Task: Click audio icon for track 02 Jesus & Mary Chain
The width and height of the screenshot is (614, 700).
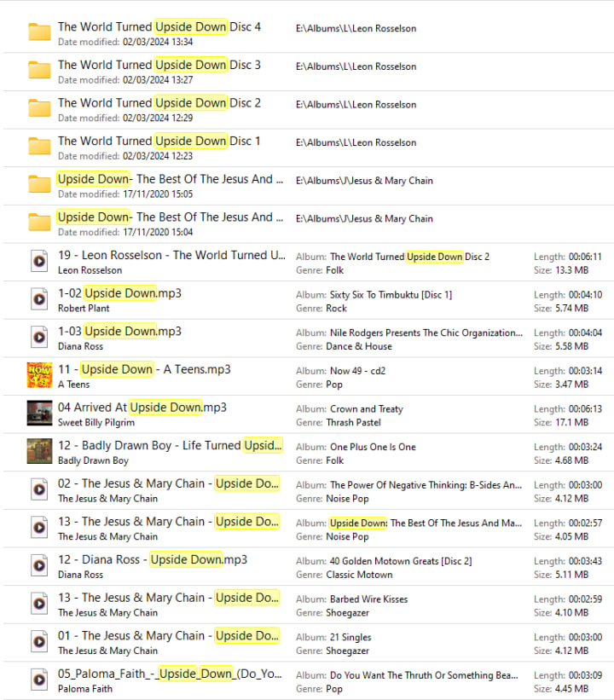Action: point(39,489)
